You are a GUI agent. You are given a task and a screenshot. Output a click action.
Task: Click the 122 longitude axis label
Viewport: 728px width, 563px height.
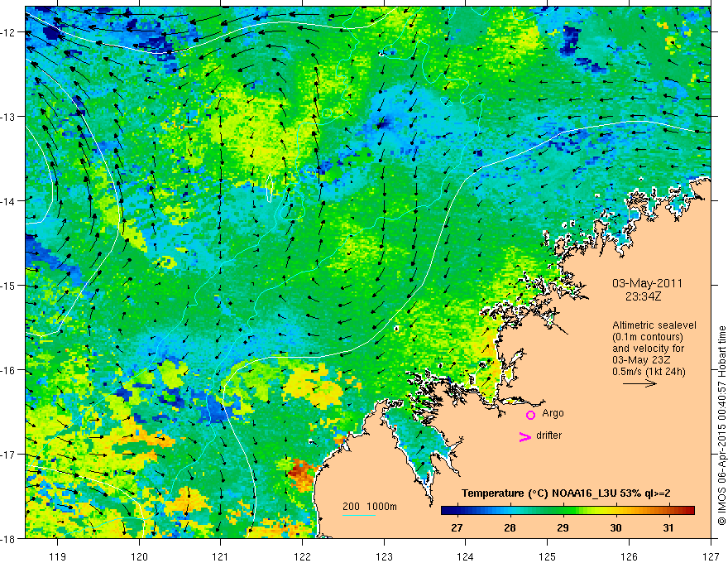coord(303,556)
